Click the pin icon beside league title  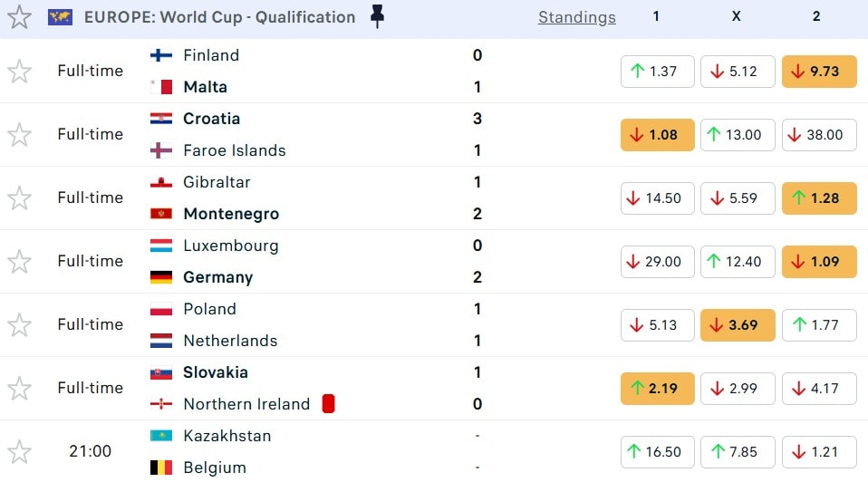tap(378, 17)
